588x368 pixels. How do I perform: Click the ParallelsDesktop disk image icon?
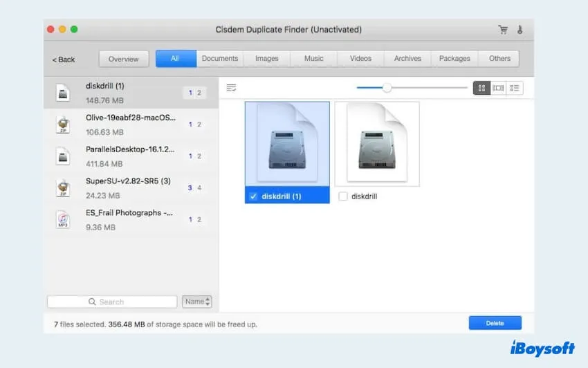pos(63,156)
